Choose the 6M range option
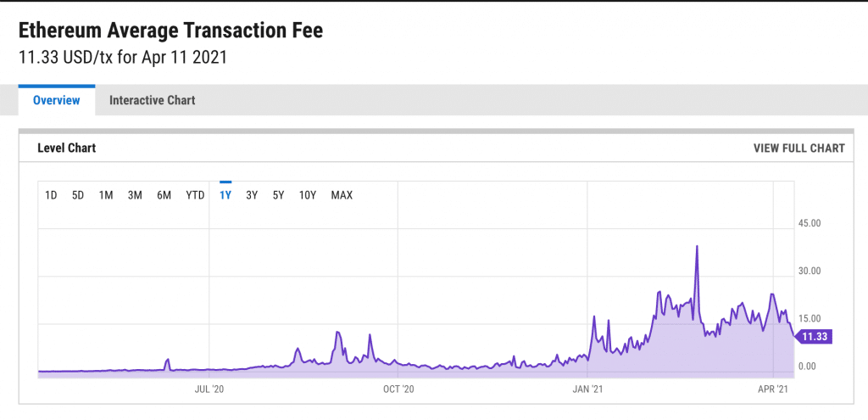The width and height of the screenshot is (868, 420). pyautogui.click(x=164, y=195)
